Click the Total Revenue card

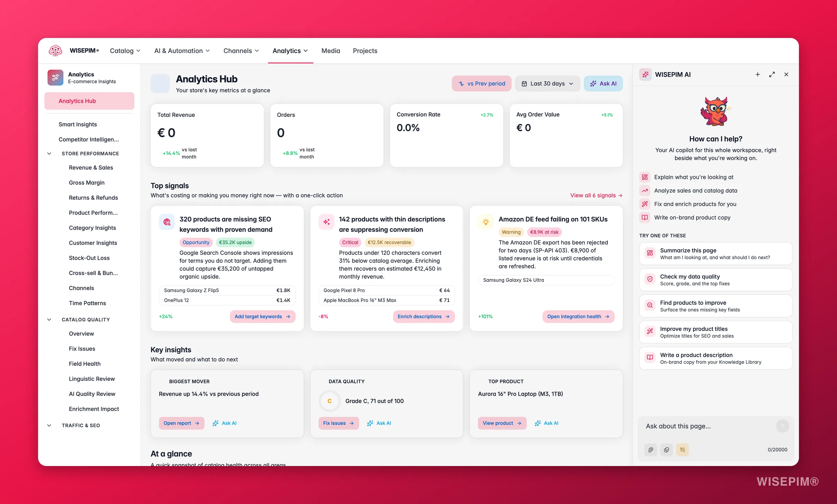(x=207, y=135)
